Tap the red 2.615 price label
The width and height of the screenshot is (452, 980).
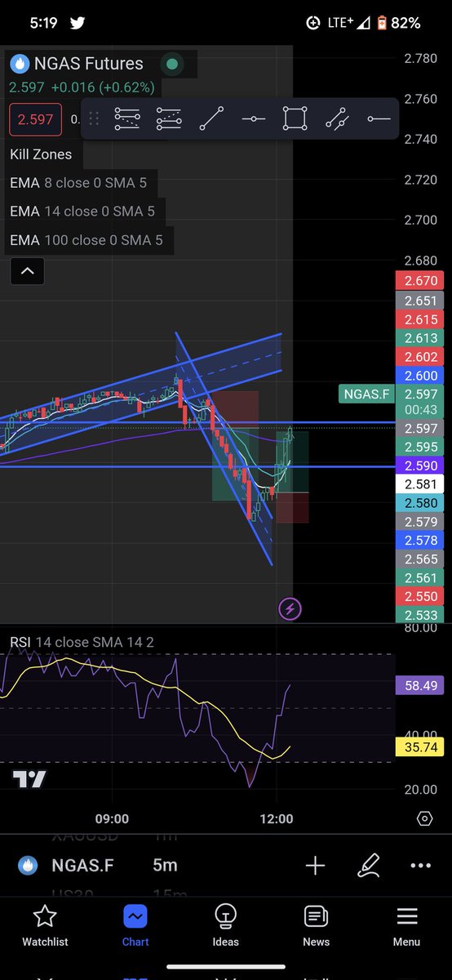[421, 319]
